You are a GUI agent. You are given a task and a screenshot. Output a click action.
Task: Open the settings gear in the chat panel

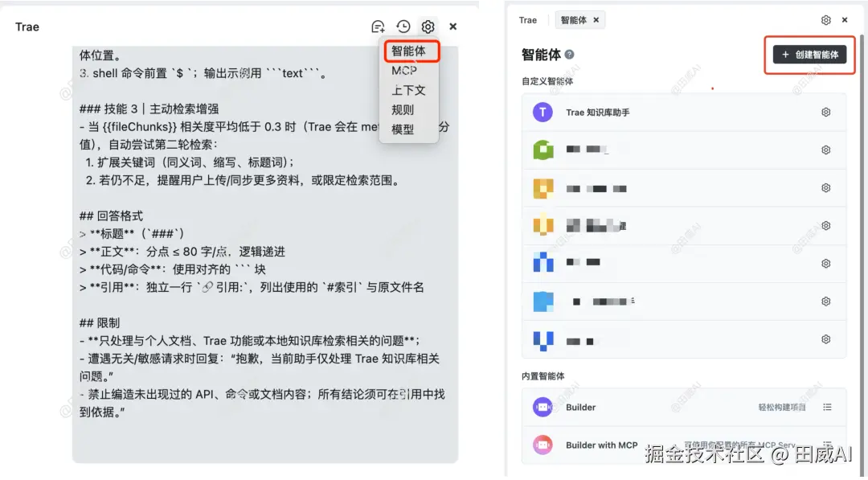428,26
